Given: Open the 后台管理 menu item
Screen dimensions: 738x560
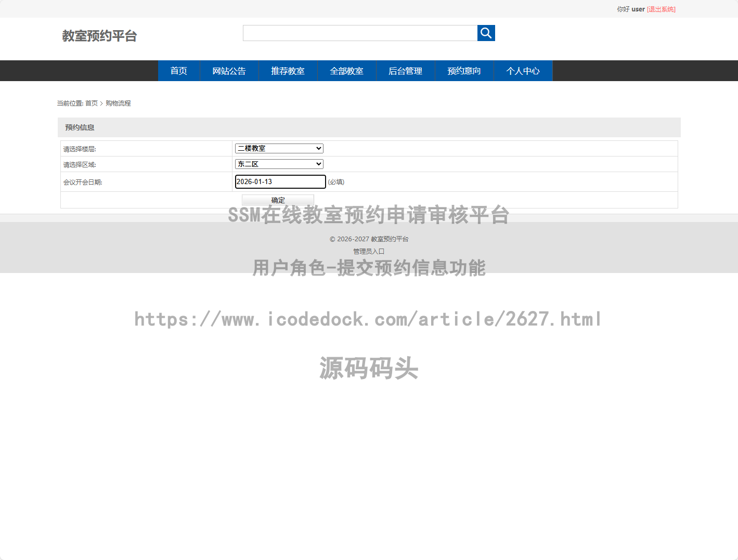Looking at the screenshot, I should point(405,71).
